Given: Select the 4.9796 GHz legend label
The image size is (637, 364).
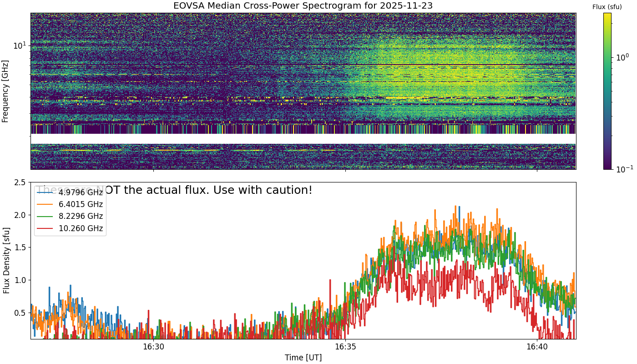Looking at the screenshot, I should coord(81,192).
